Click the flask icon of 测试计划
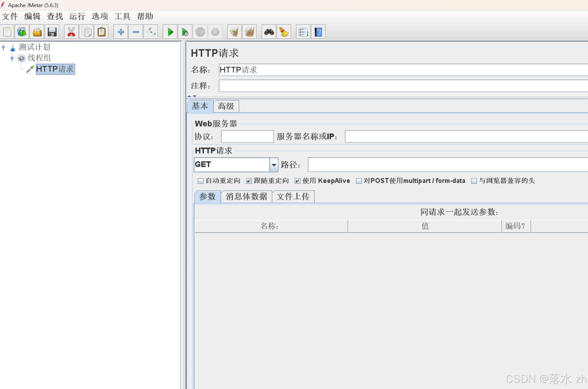Viewport: 588px width, 389px height. 13,47
